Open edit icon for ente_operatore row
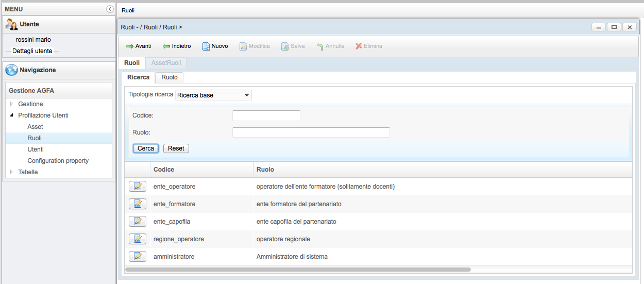The width and height of the screenshot is (644, 284). [137, 187]
